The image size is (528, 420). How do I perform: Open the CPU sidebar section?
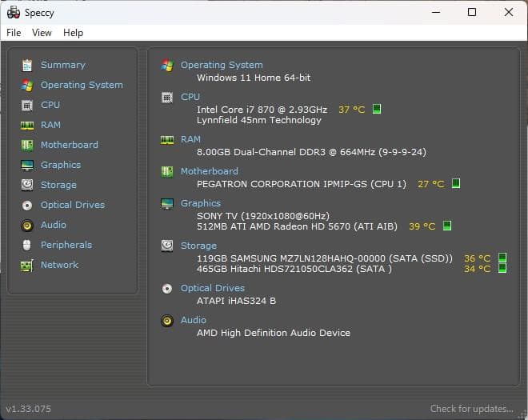[50, 105]
